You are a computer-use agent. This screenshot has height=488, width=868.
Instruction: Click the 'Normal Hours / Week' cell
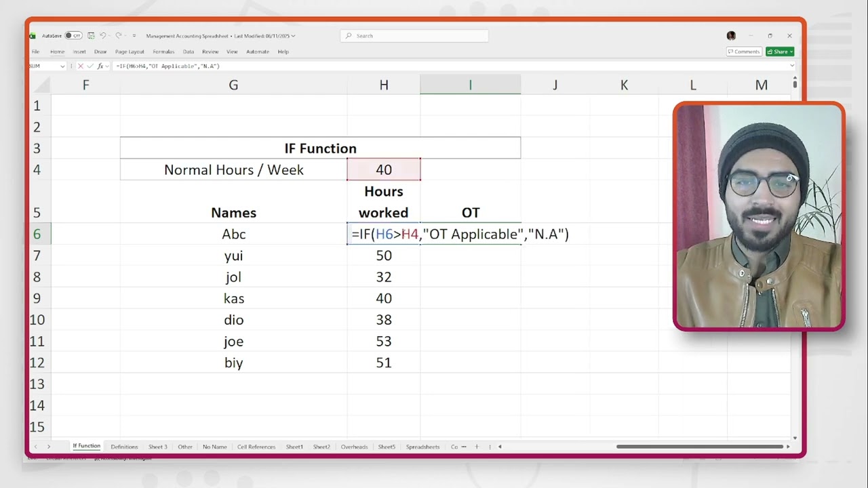(x=233, y=169)
